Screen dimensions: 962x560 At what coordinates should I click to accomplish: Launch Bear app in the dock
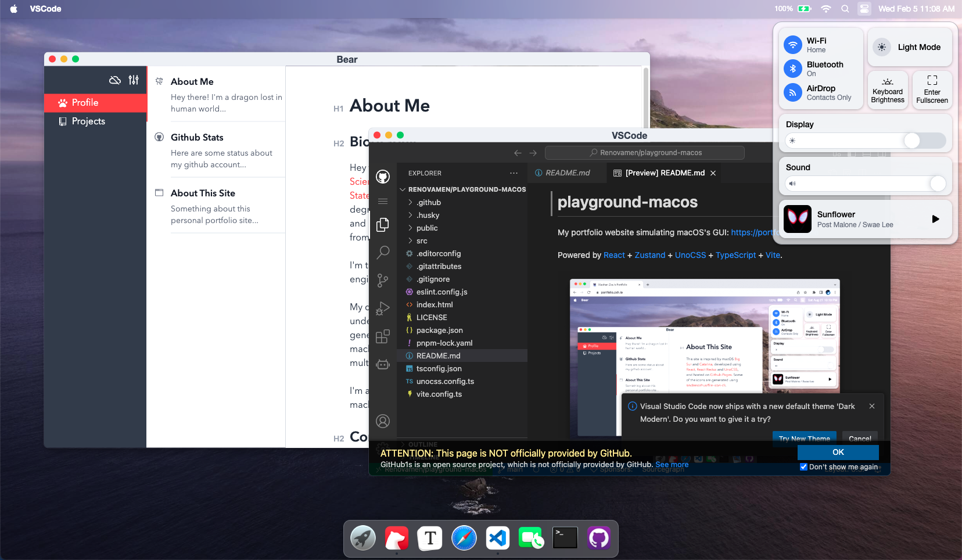coord(397,539)
